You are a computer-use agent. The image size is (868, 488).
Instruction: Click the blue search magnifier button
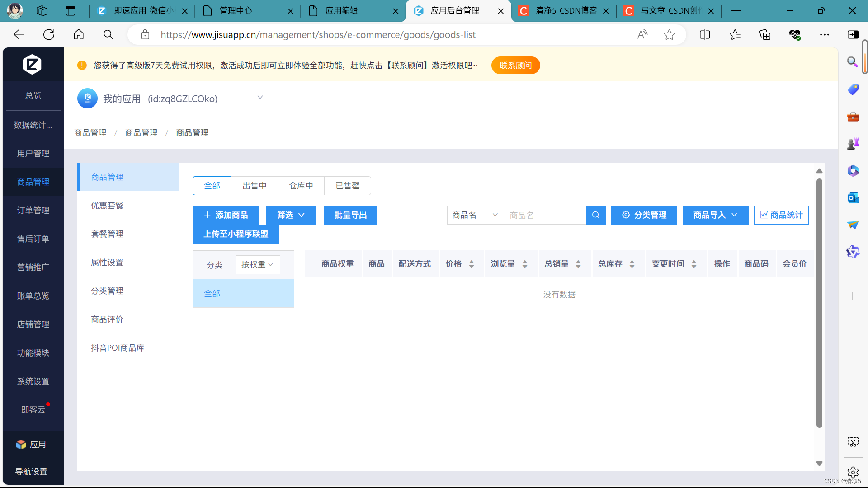pos(595,215)
